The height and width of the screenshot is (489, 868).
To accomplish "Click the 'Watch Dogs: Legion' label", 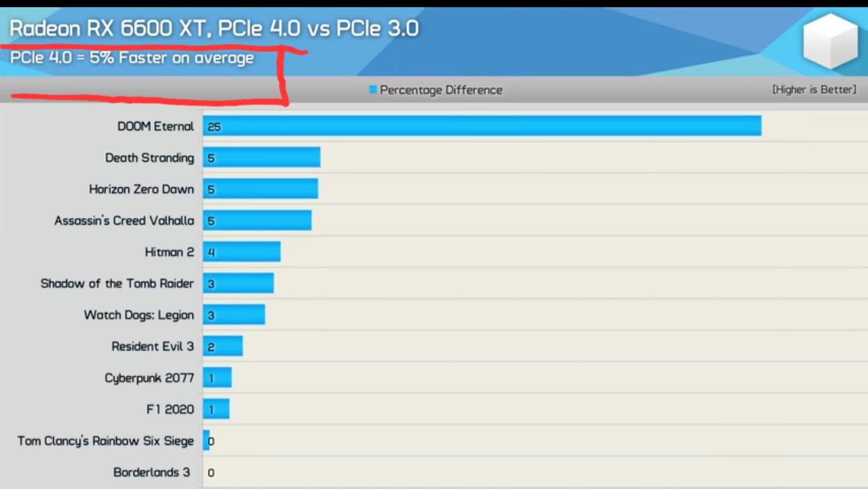I will click(139, 315).
